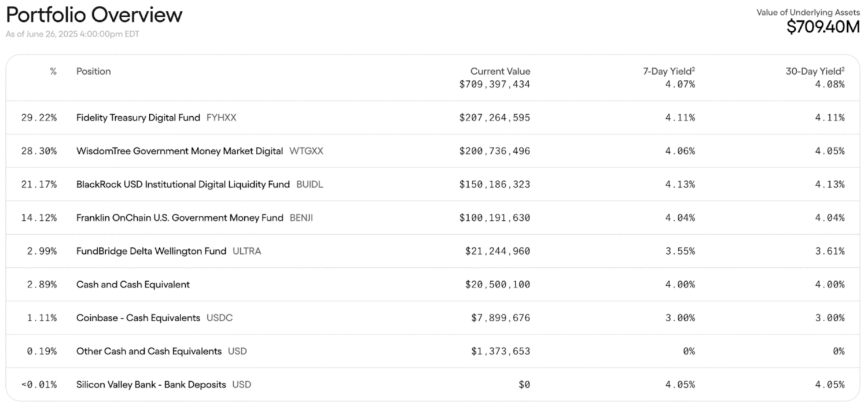Click the 7-Day Yield column header
Image resolution: width=868 pixels, height=406 pixels.
669,71
